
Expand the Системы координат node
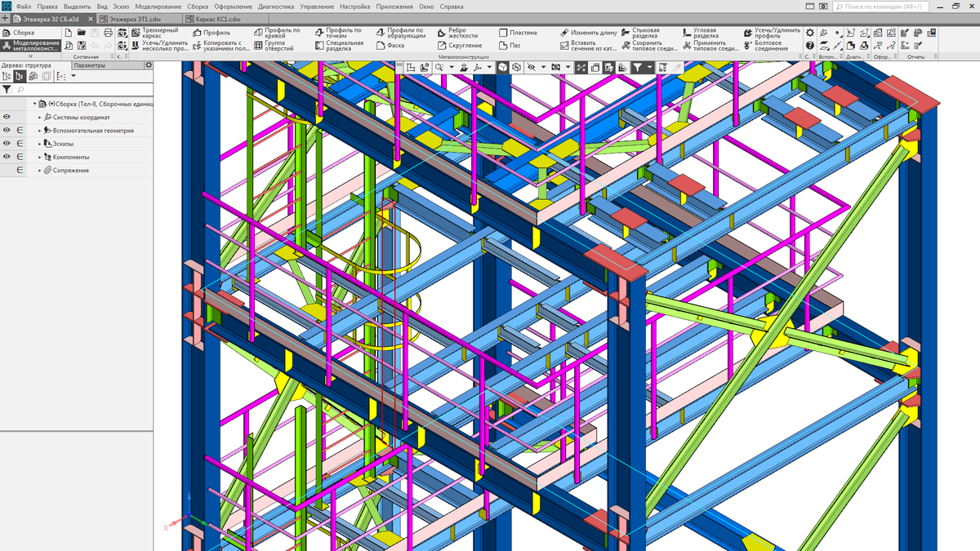coord(39,118)
